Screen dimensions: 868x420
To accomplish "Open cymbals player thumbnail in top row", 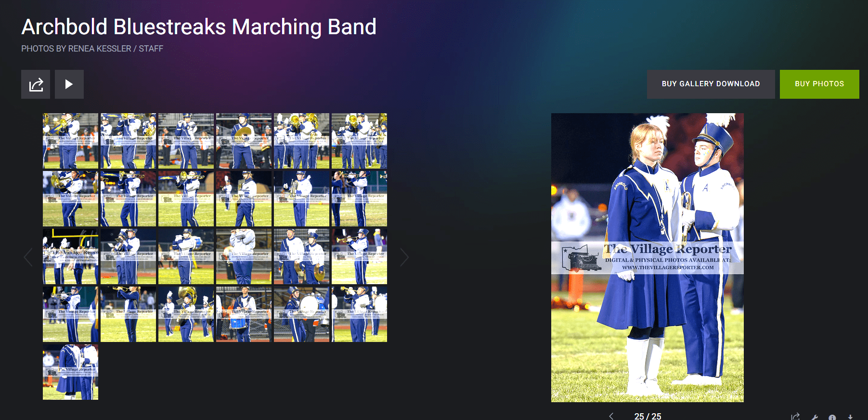I will coord(244,141).
